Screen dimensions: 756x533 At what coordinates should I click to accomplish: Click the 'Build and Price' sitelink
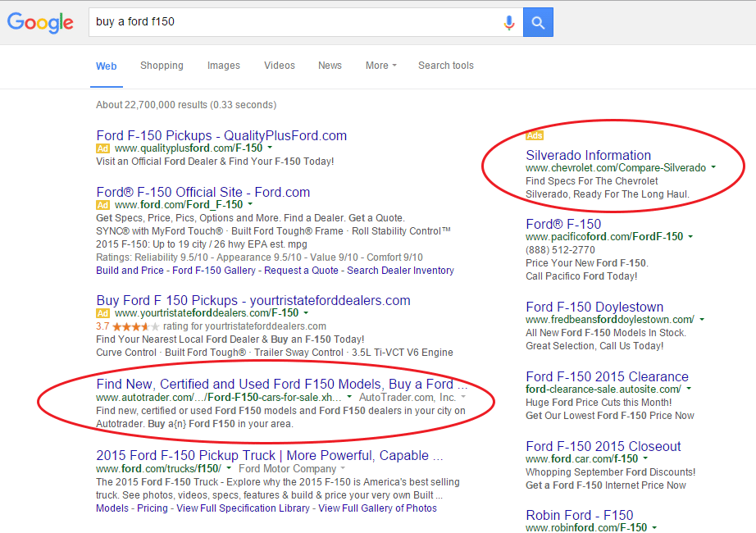[130, 271]
